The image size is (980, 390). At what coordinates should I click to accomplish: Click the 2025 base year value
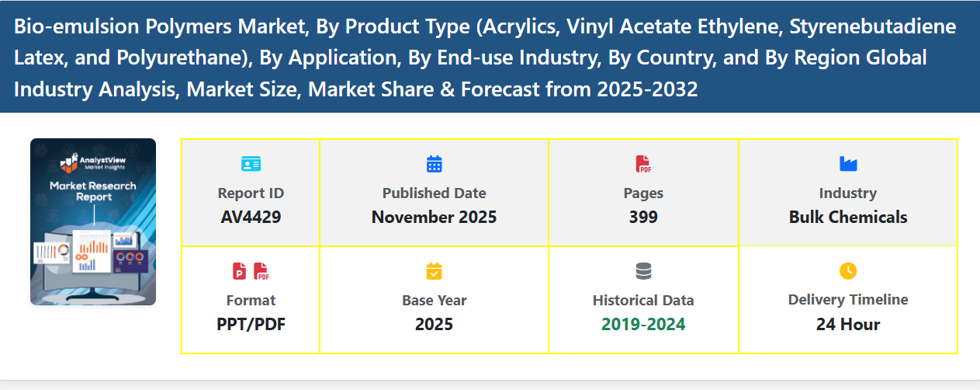tap(434, 324)
